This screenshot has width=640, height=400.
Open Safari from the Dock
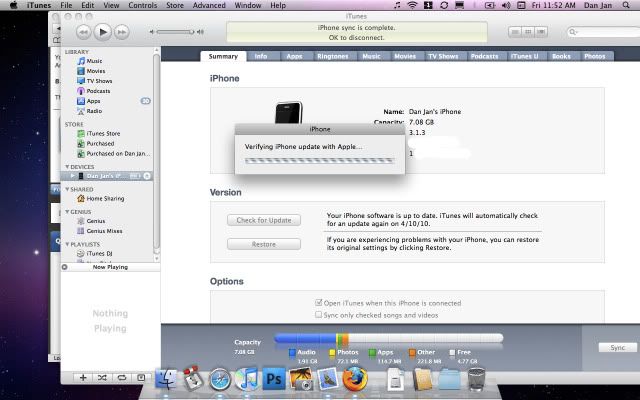point(220,379)
